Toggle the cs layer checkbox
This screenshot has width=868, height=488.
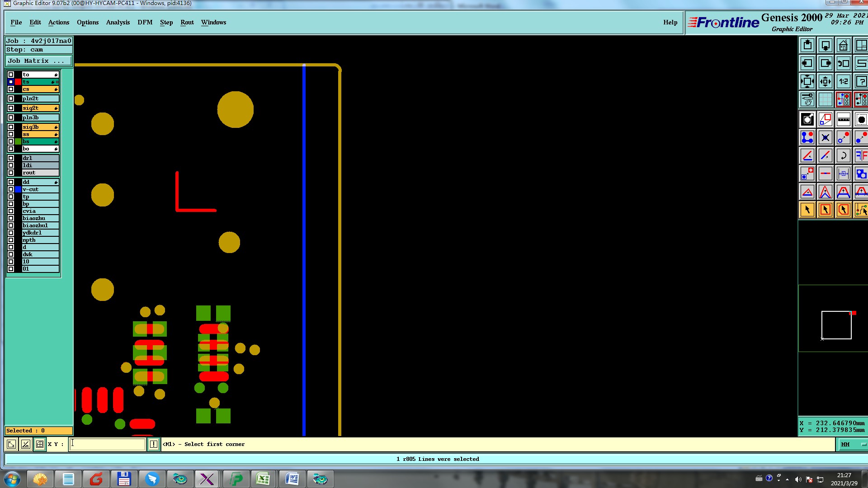[x=11, y=89]
